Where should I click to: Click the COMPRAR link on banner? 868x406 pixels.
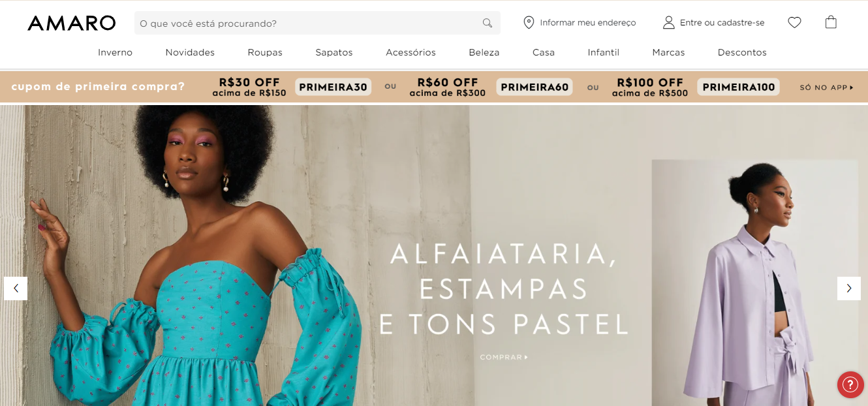pos(504,357)
